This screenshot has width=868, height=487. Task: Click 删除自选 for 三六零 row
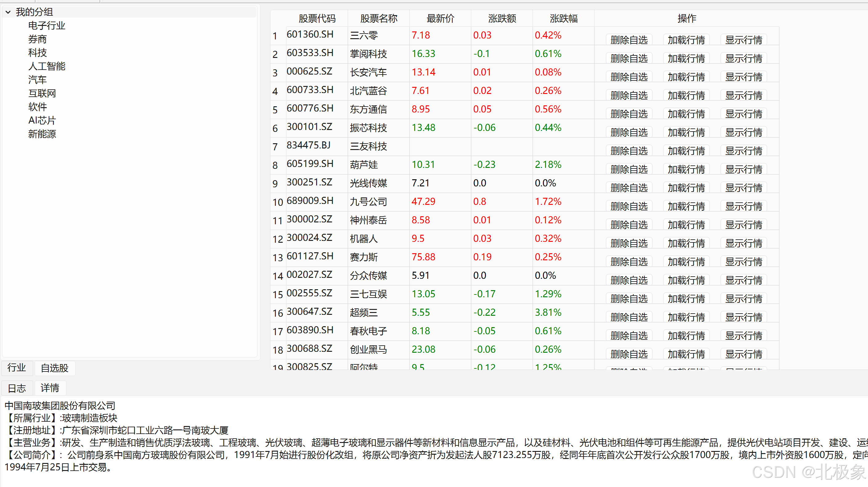tap(629, 40)
